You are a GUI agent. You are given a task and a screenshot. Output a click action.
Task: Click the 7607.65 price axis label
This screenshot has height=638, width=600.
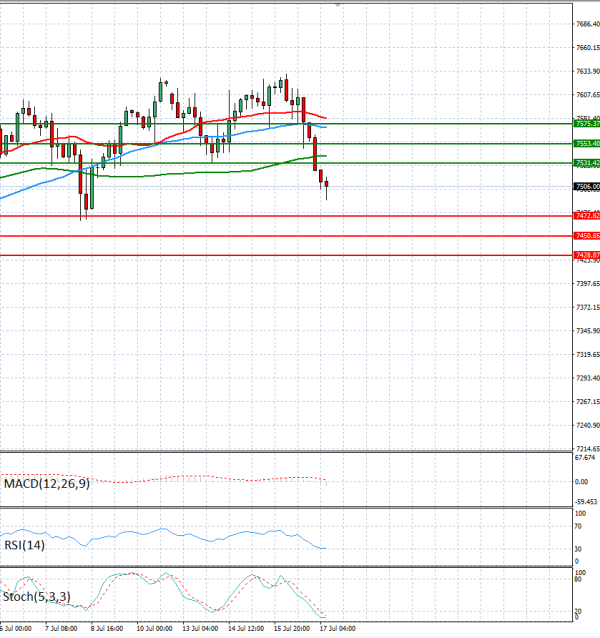(588, 95)
